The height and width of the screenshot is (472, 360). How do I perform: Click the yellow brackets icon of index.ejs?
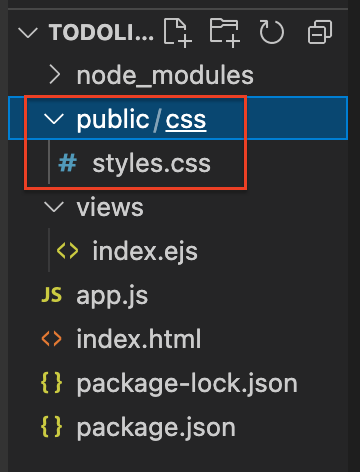68,251
